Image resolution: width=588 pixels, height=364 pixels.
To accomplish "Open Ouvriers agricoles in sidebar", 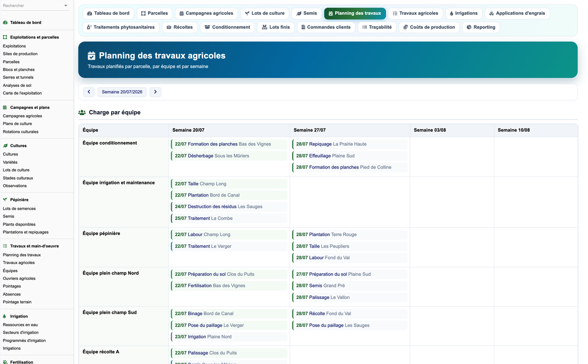I will 19,279.
